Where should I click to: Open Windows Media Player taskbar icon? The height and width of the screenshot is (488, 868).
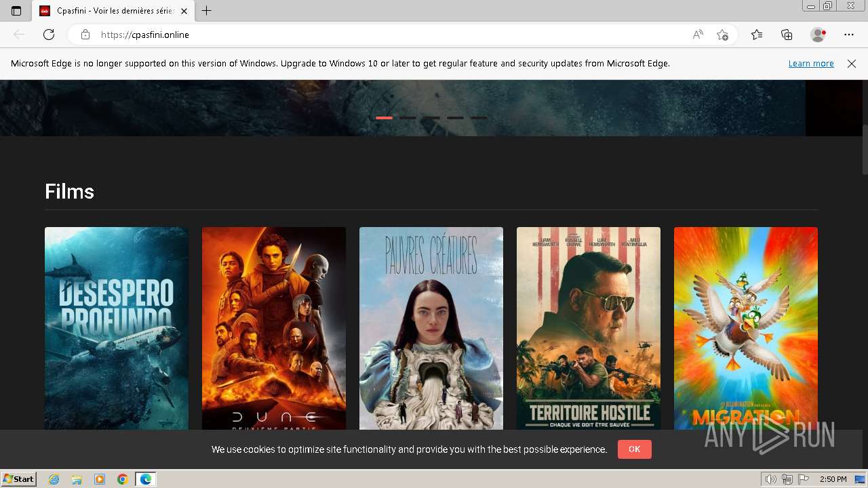click(100, 479)
